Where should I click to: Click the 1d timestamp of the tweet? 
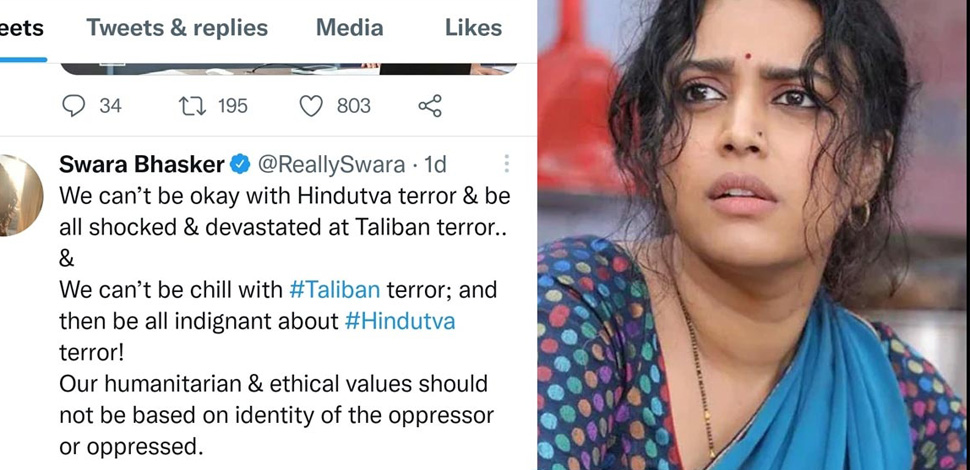tap(436, 164)
